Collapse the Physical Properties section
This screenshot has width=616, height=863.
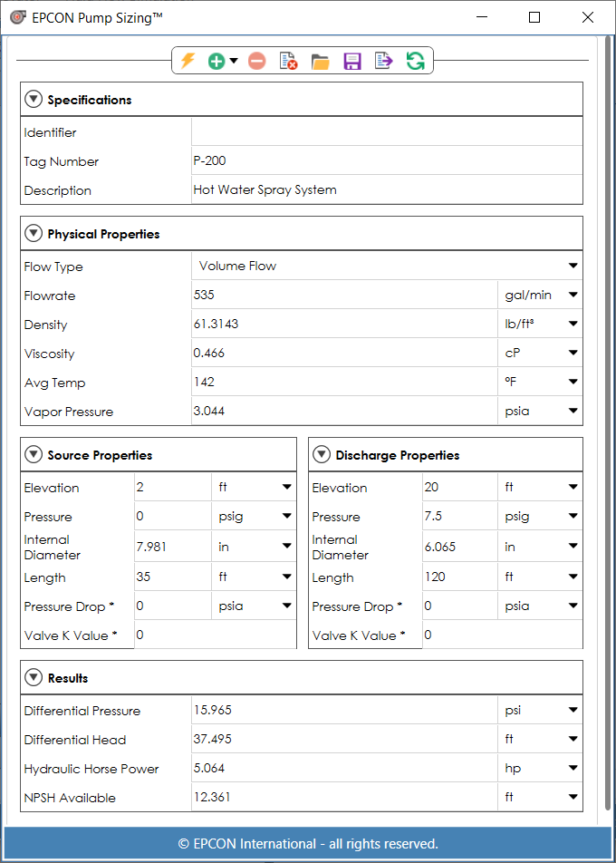click(34, 233)
